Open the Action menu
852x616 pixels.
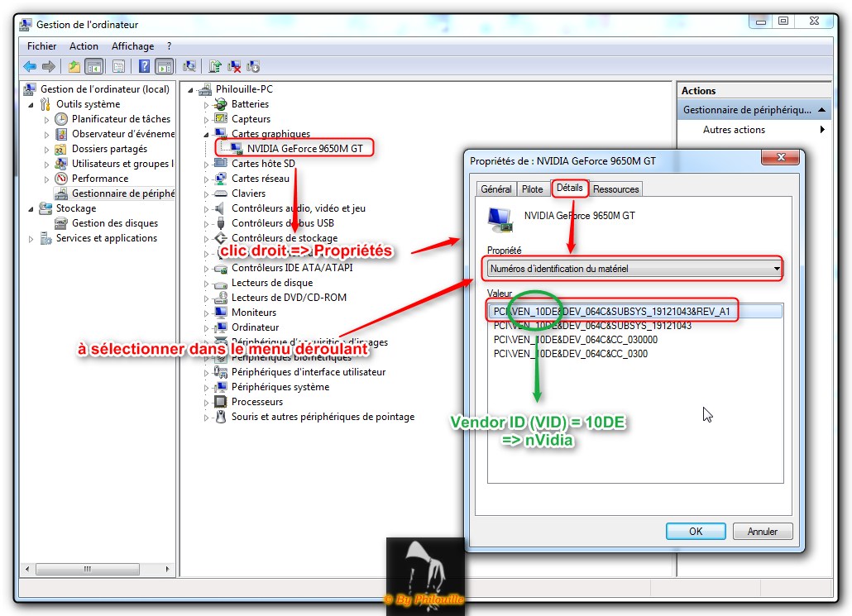84,46
